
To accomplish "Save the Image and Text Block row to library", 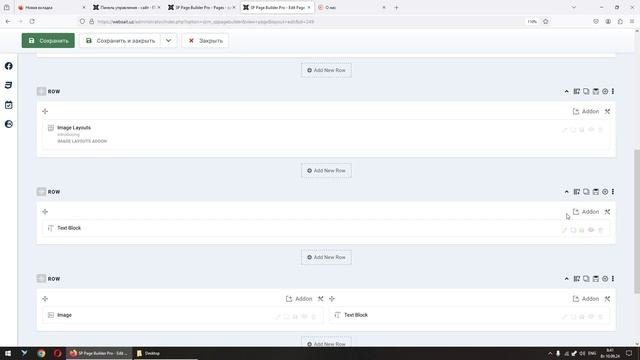I will pyautogui.click(x=596, y=279).
